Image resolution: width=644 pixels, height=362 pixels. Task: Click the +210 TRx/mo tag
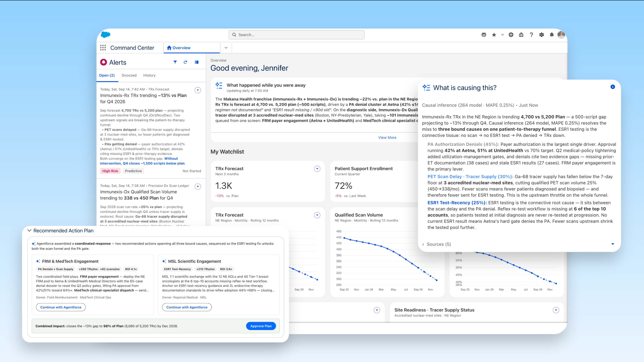pos(206,269)
